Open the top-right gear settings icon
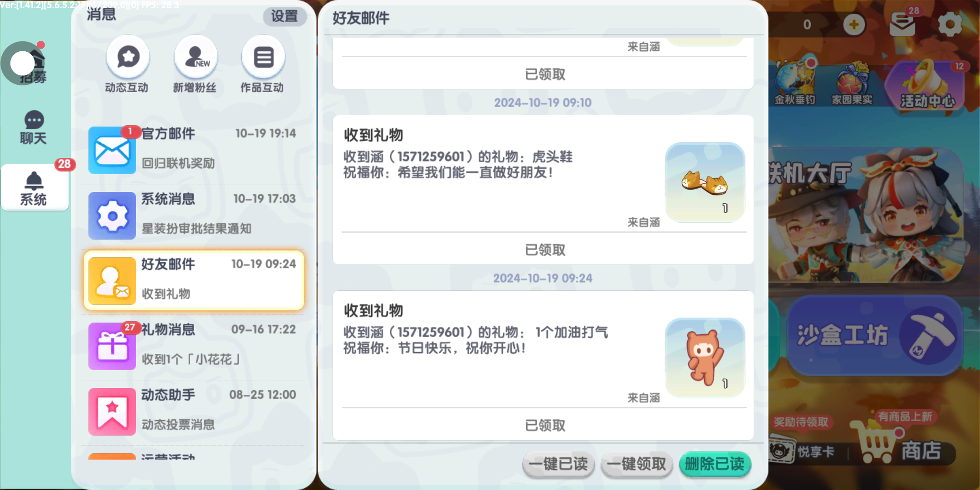Image resolution: width=980 pixels, height=490 pixels. click(950, 24)
